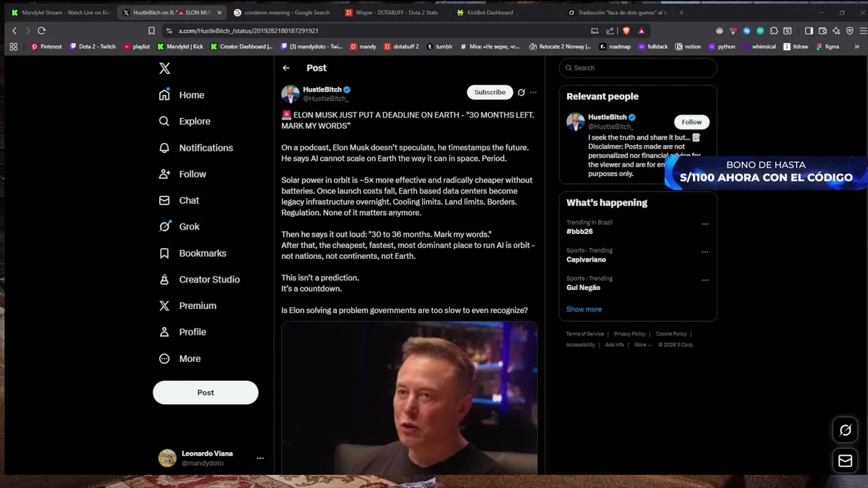The image size is (868, 488).
Task: Open the figma bookmark
Action: (x=827, y=47)
